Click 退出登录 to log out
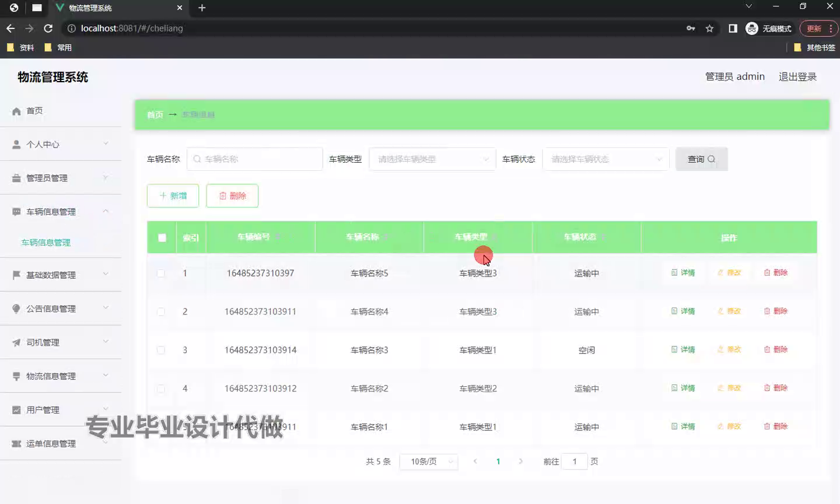Screen dimensions: 840x504 pyautogui.click(x=797, y=76)
